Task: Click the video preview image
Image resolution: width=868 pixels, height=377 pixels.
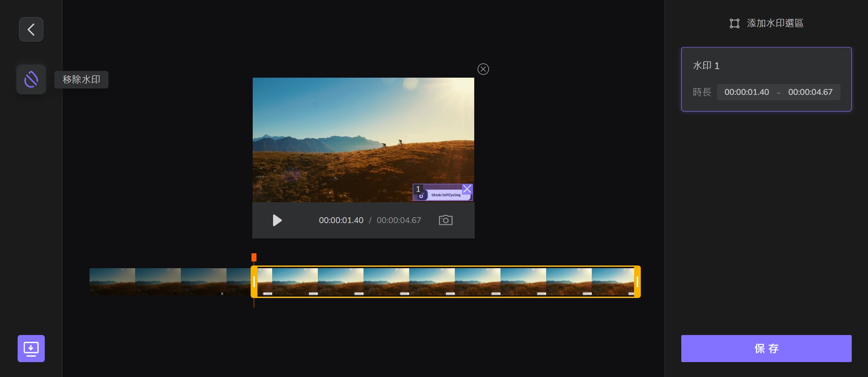Action: [363, 140]
